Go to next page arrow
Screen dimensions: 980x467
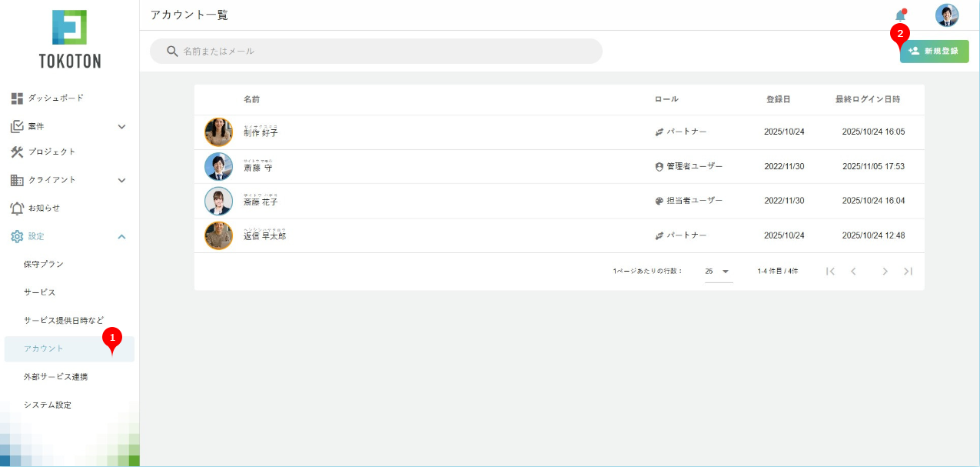(885, 272)
